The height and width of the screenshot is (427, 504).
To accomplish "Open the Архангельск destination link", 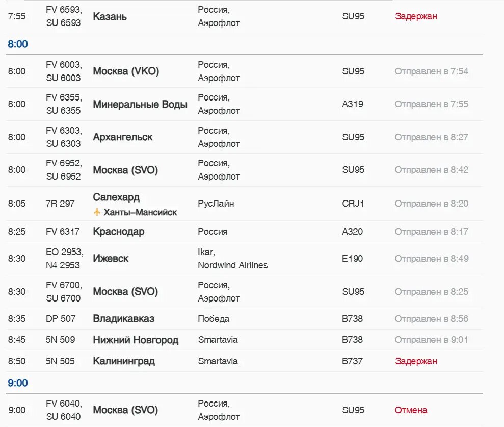I will pyautogui.click(x=122, y=137).
